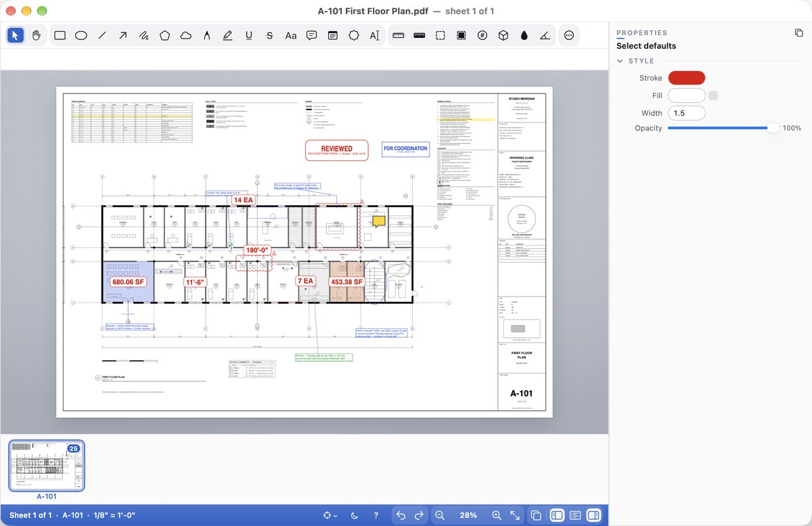
Task: Select the straight line tool
Action: click(x=101, y=35)
